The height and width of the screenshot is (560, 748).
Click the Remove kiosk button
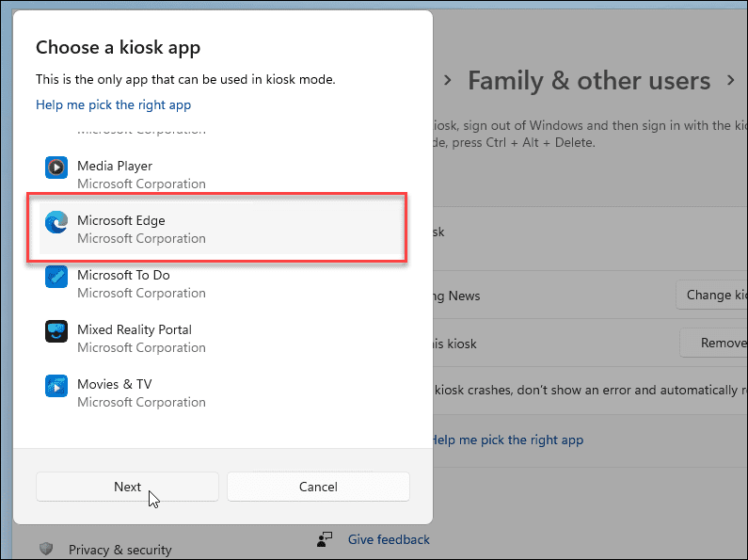pyautogui.click(x=714, y=344)
